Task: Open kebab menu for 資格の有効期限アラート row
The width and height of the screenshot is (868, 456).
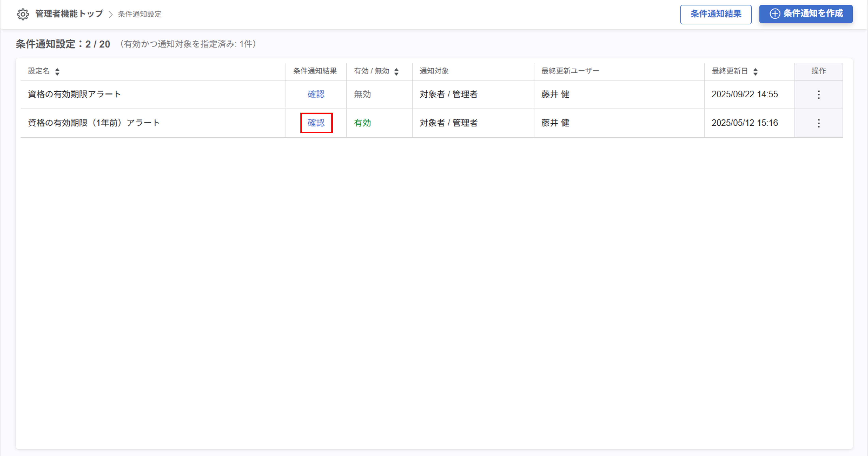Action: click(818, 95)
